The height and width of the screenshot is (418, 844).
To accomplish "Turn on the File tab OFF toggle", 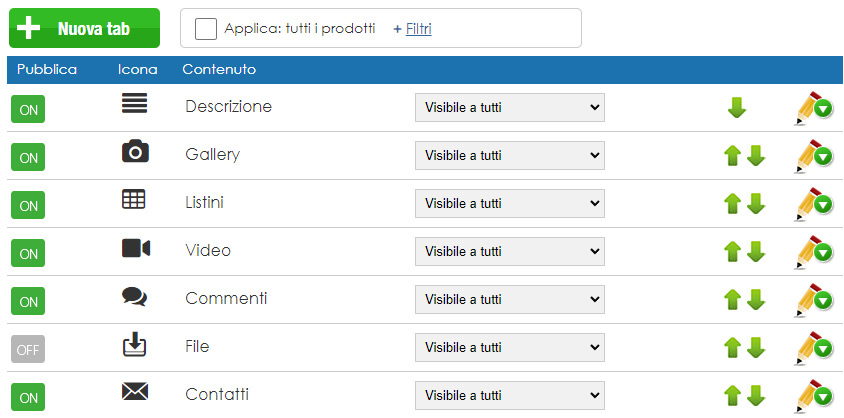I will pyautogui.click(x=28, y=350).
